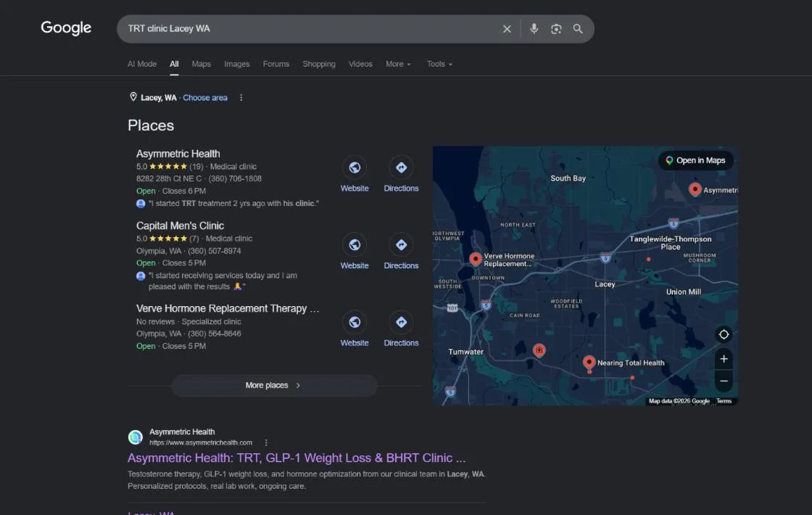Open Verve Hormone Replacement Website icon
The image size is (812, 515).
click(x=355, y=322)
